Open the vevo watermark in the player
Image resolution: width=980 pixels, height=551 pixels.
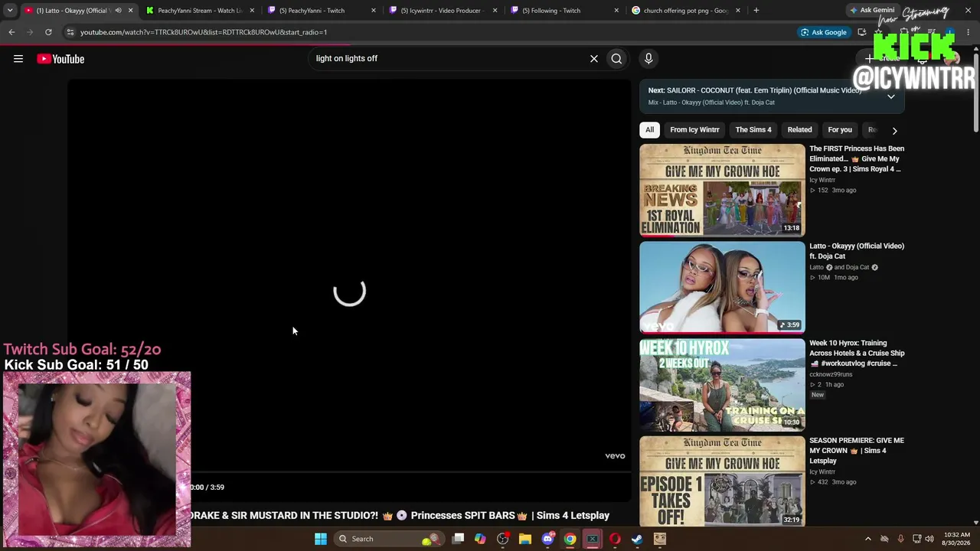(x=615, y=456)
